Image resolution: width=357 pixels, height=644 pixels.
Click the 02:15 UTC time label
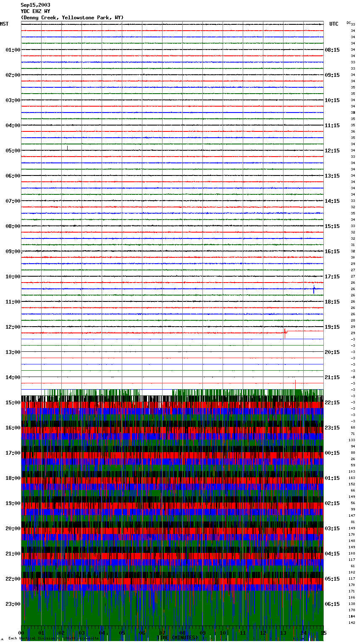332,503
